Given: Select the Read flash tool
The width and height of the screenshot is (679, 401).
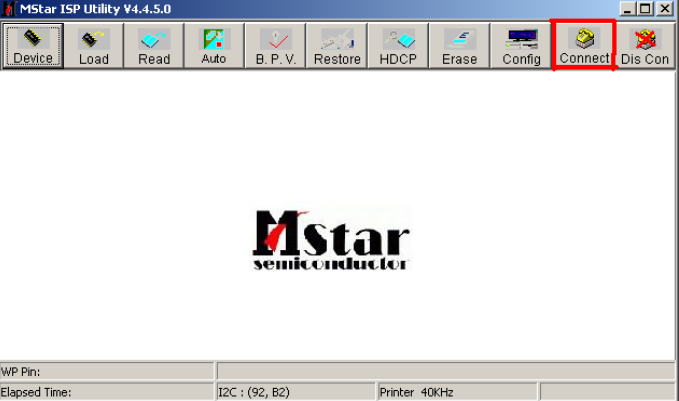Looking at the screenshot, I should (x=154, y=46).
